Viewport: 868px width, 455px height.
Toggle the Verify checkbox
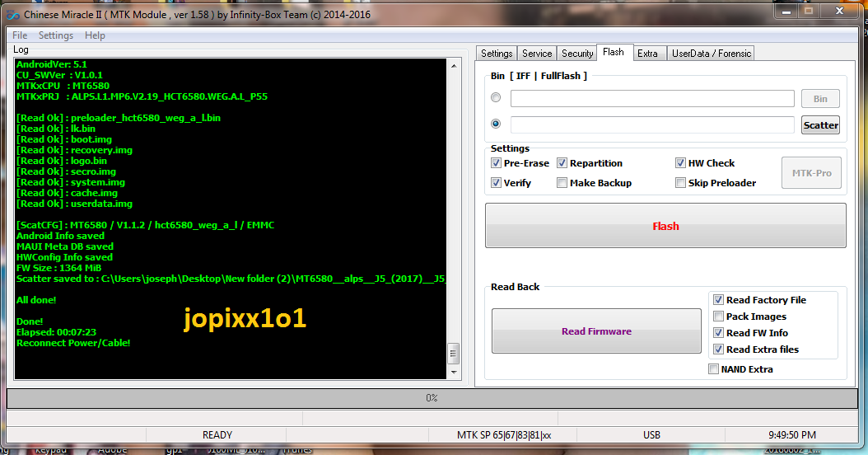click(496, 183)
